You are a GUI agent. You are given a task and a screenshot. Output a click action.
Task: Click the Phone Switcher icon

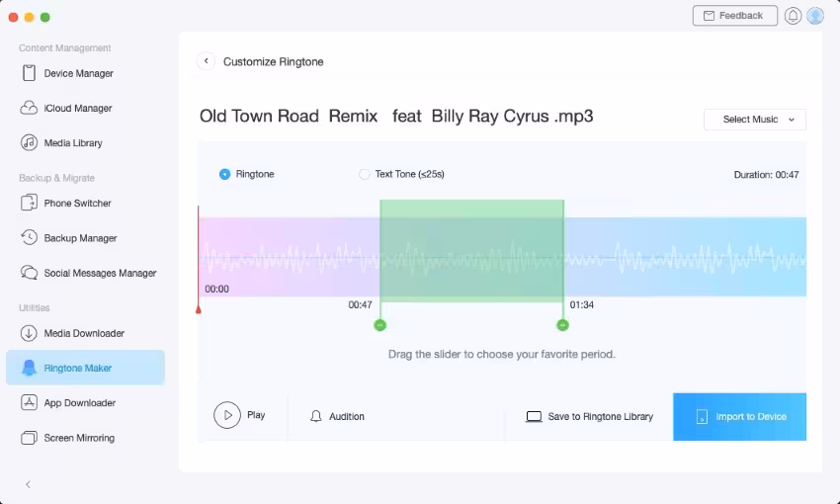click(x=29, y=203)
